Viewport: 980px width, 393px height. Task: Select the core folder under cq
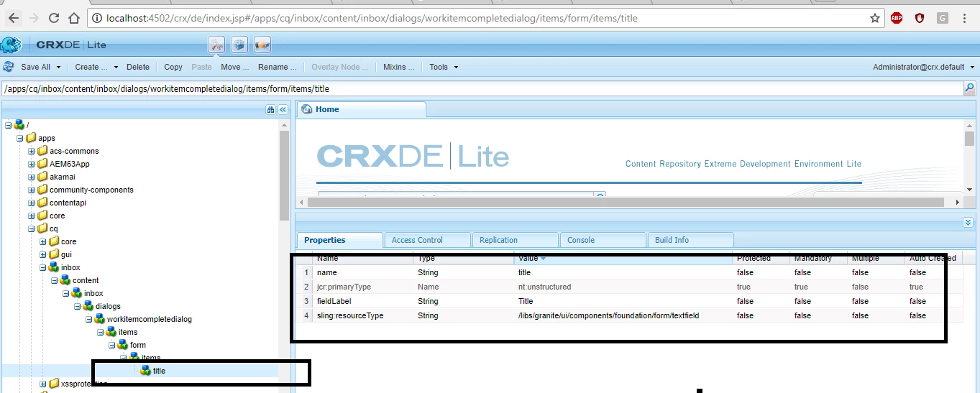(x=68, y=241)
